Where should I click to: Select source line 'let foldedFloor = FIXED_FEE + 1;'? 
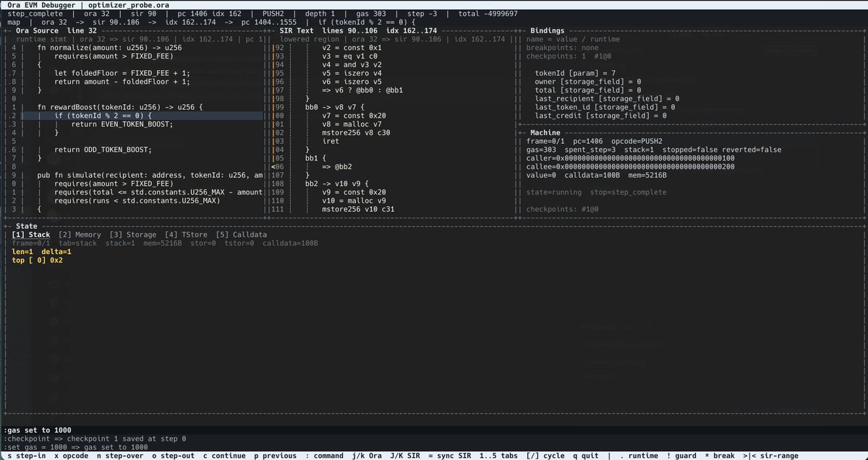click(122, 73)
